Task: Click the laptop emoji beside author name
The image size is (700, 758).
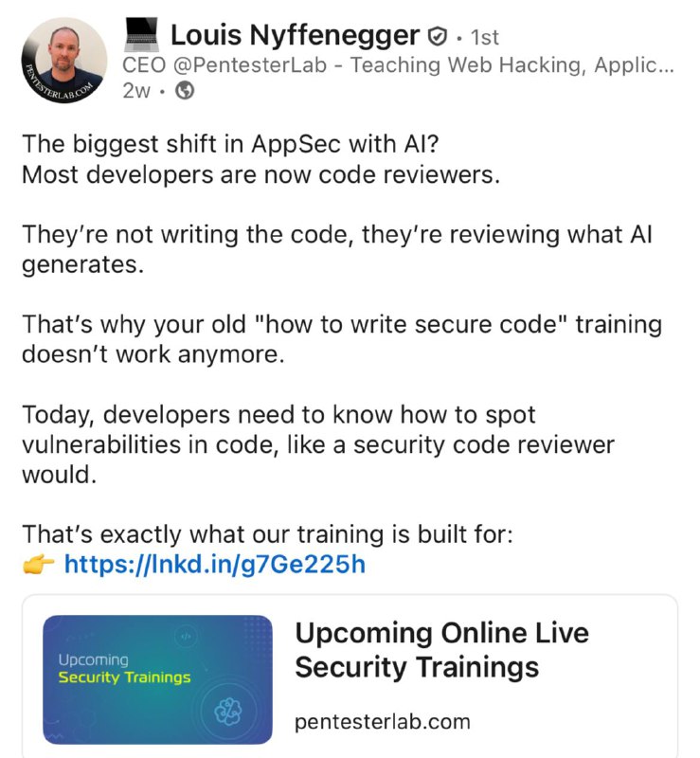Action: 141,35
